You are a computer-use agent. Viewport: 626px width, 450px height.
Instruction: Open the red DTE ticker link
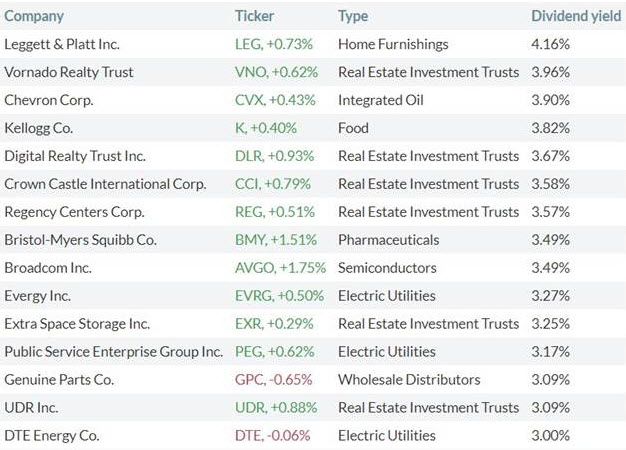coord(273,435)
